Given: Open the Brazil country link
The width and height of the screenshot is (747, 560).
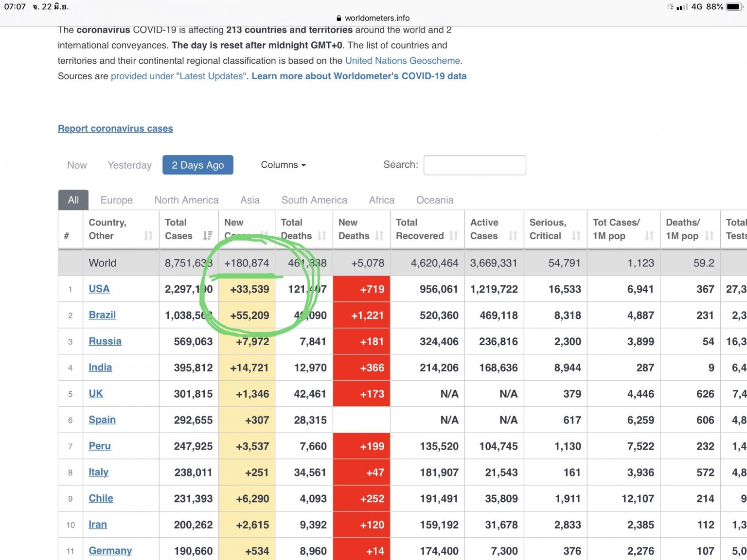Looking at the screenshot, I should tap(102, 315).
